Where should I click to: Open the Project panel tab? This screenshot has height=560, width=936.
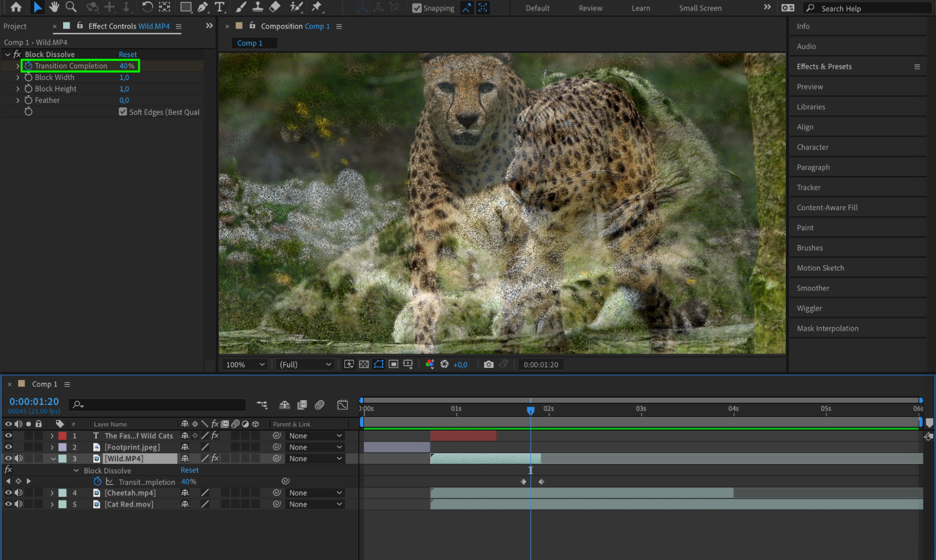pyautogui.click(x=15, y=26)
